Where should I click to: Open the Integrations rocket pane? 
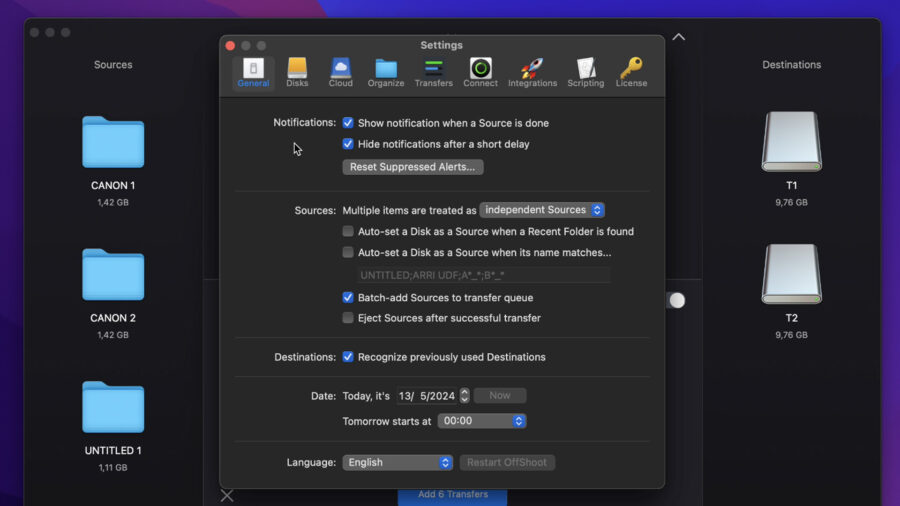coord(532,72)
